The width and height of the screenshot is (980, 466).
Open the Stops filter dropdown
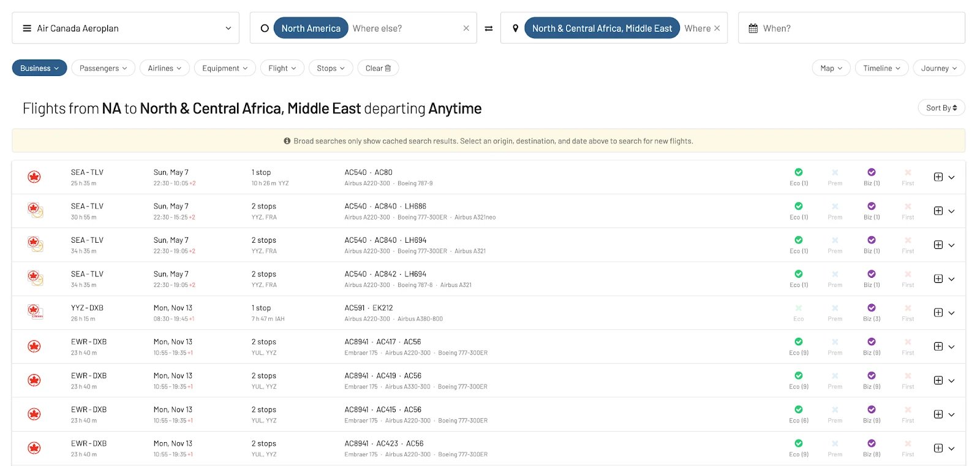[x=331, y=68]
